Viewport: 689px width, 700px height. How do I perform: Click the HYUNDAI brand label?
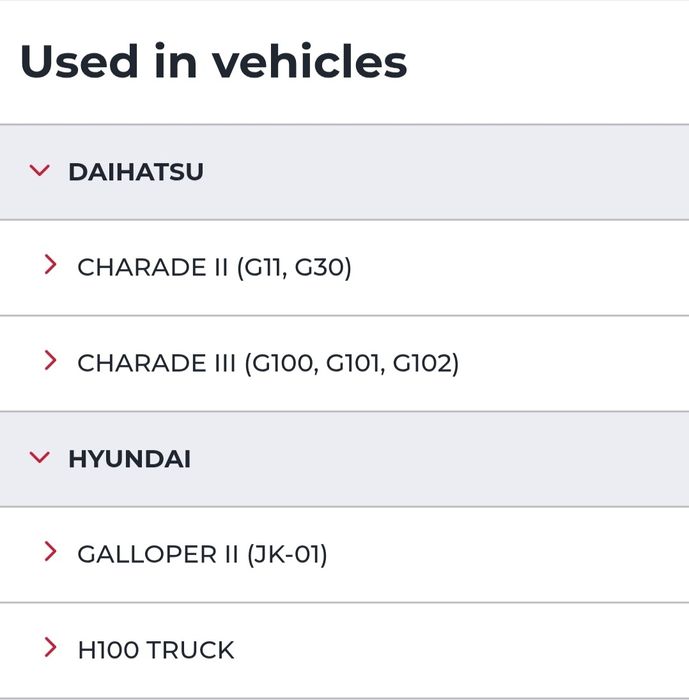pos(129,459)
